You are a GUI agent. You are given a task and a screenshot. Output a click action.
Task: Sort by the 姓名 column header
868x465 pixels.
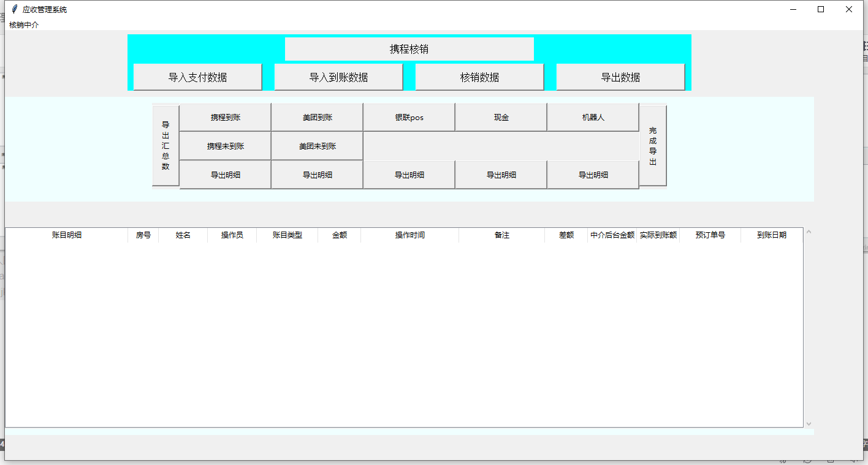click(x=183, y=235)
